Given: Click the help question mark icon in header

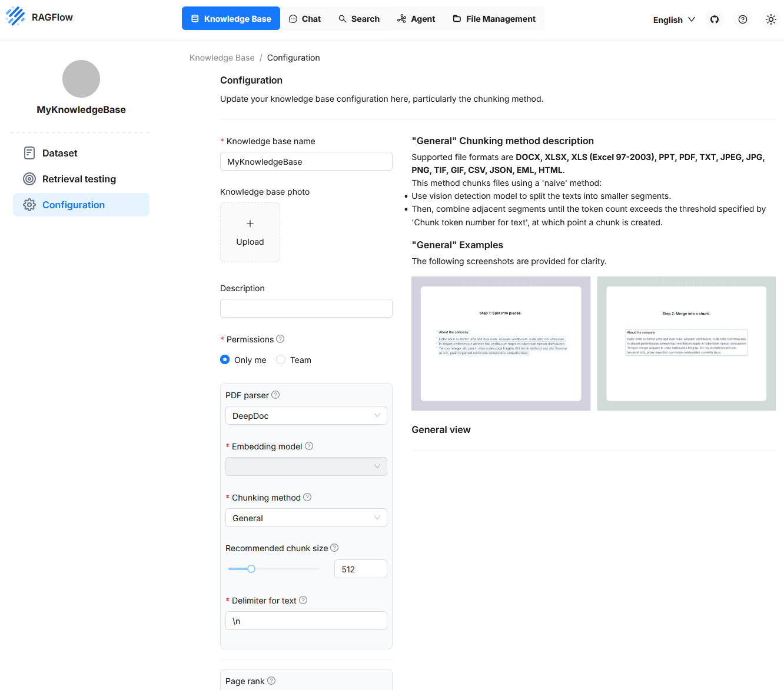Looking at the screenshot, I should tap(743, 19).
